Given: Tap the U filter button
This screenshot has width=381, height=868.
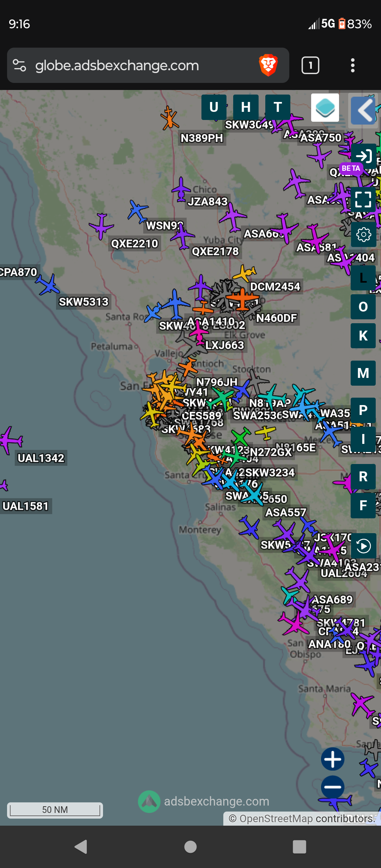Looking at the screenshot, I should tap(214, 107).
